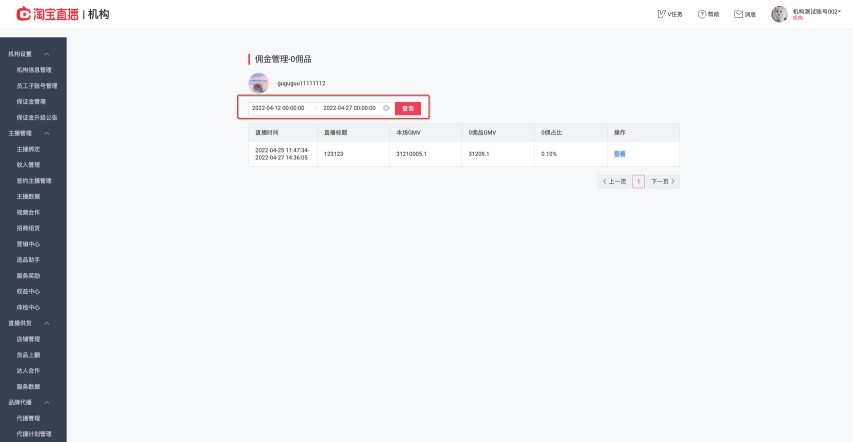Click the 查看 link in the 123123 row

(x=620, y=154)
